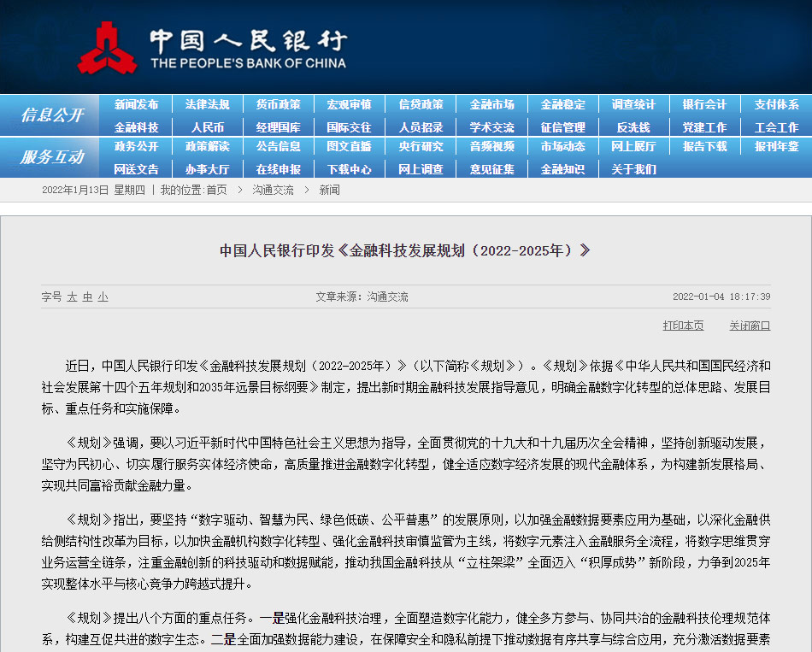Click 沟通交流 in the breadcrumb
Image resolution: width=812 pixels, height=652 pixels.
(x=273, y=190)
